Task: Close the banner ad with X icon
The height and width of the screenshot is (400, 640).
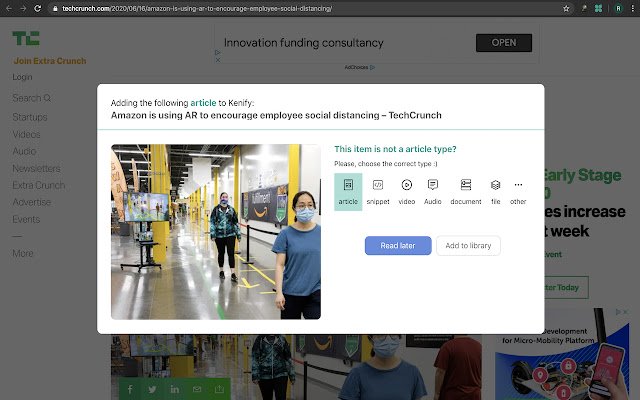Action: [218, 60]
